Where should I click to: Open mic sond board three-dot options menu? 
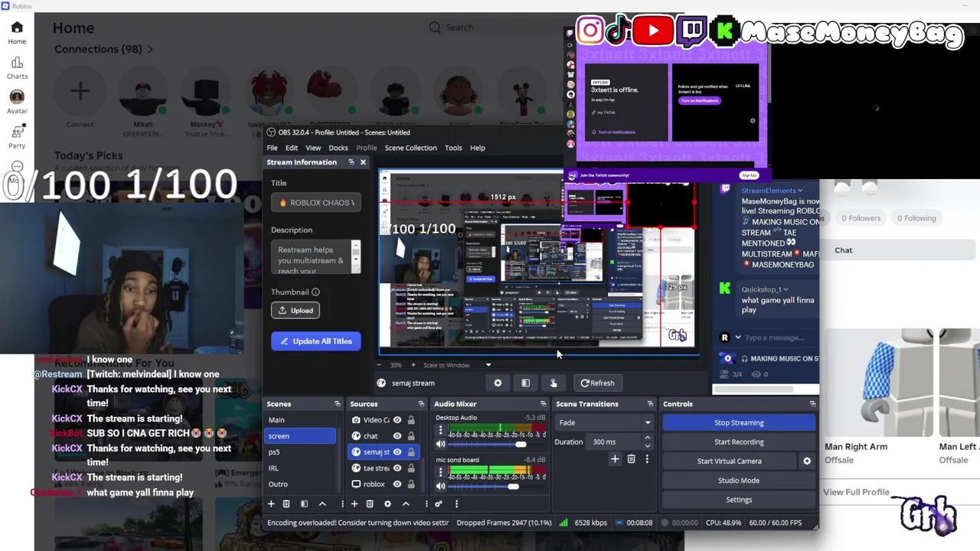pos(440,473)
